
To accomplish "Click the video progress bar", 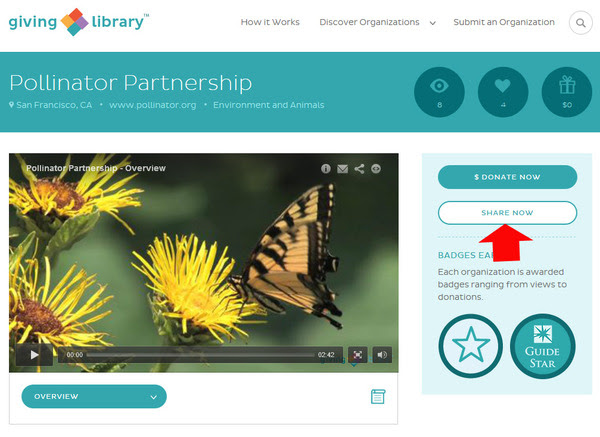I will pos(201,355).
